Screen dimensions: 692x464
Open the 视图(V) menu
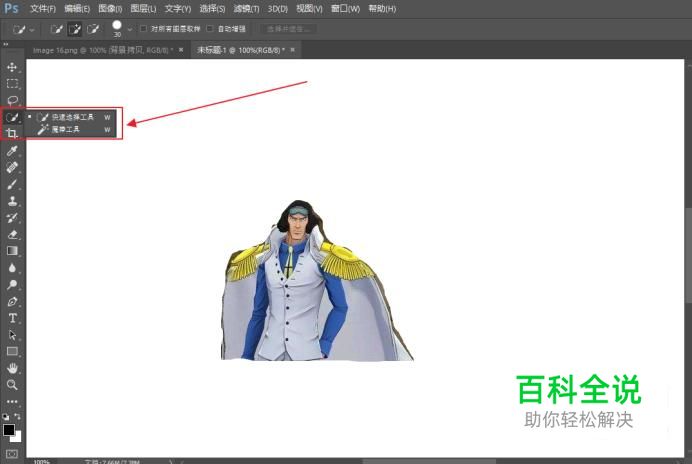click(309, 9)
